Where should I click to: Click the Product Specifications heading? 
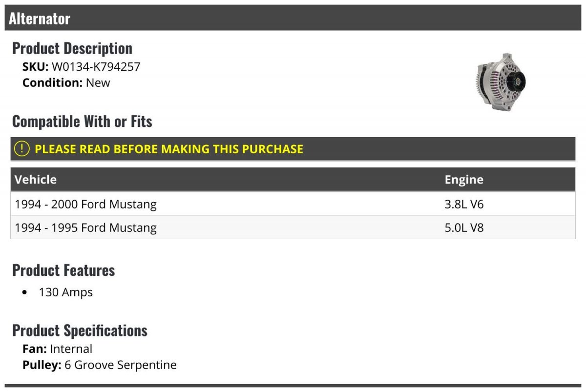click(80, 330)
